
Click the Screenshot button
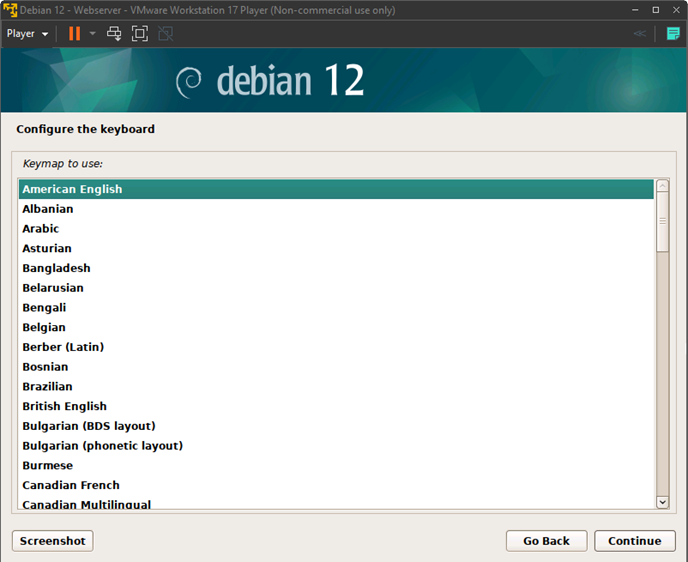[53, 541]
